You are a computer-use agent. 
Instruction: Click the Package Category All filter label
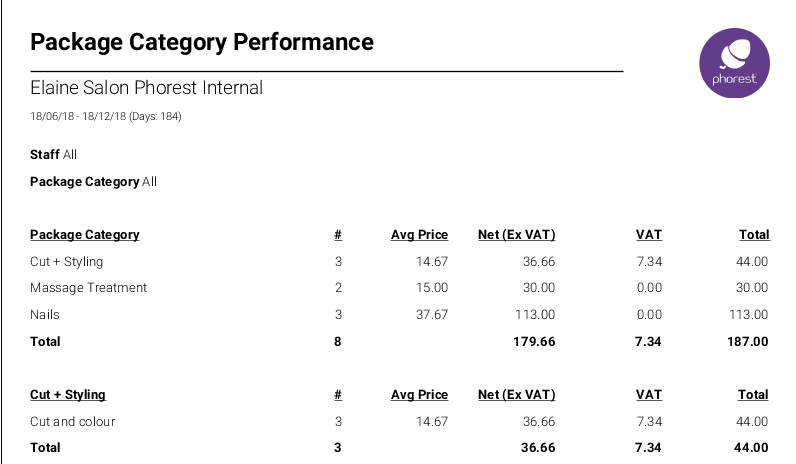[x=93, y=182]
